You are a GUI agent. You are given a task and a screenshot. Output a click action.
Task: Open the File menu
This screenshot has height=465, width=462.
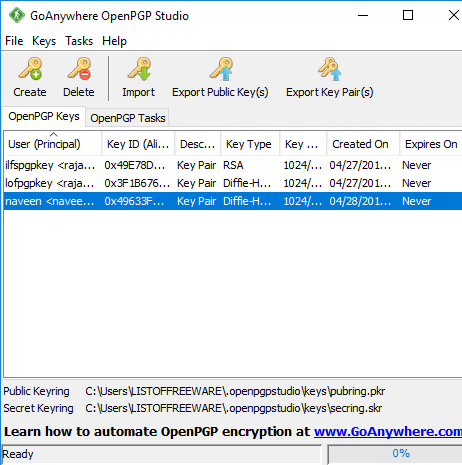(x=14, y=41)
